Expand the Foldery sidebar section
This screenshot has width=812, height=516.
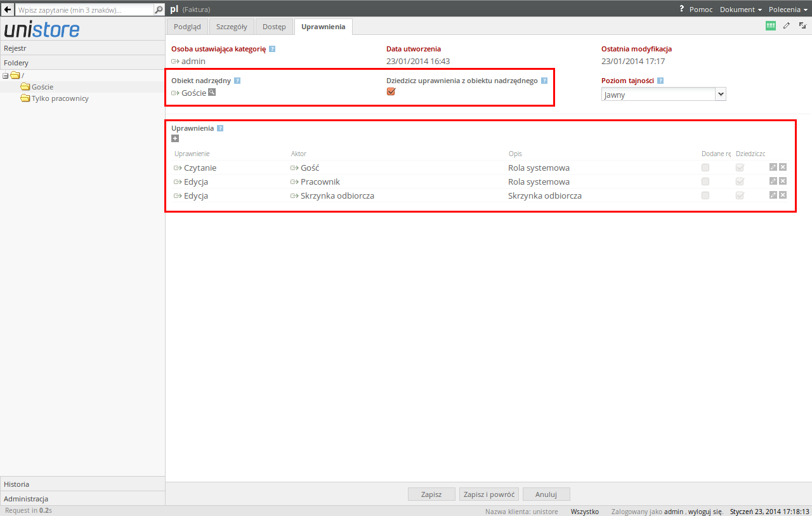click(82, 63)
